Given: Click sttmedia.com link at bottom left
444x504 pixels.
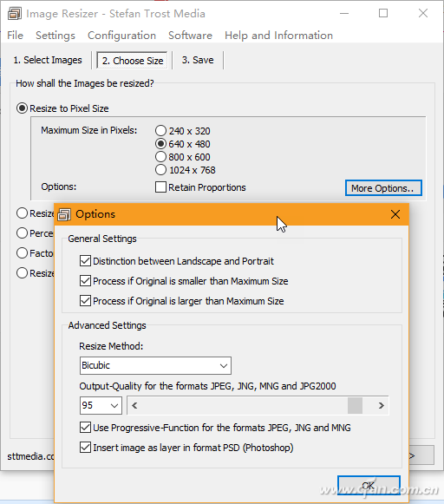Looking at the screenshot, I should [31, 456].
